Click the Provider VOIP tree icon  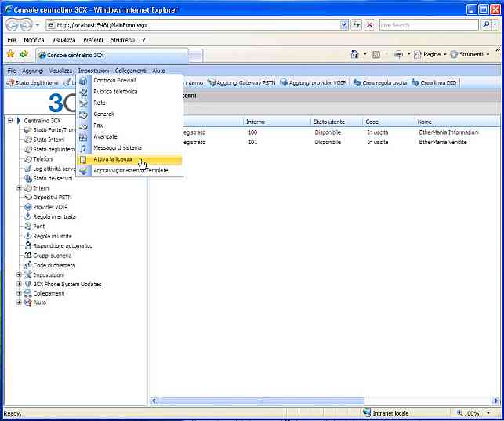[x=28, y=207]
